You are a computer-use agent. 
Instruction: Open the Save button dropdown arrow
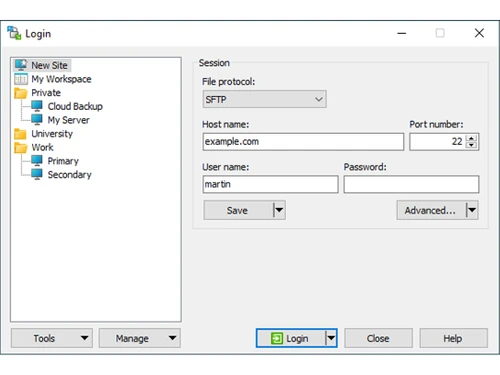point(279,210)
